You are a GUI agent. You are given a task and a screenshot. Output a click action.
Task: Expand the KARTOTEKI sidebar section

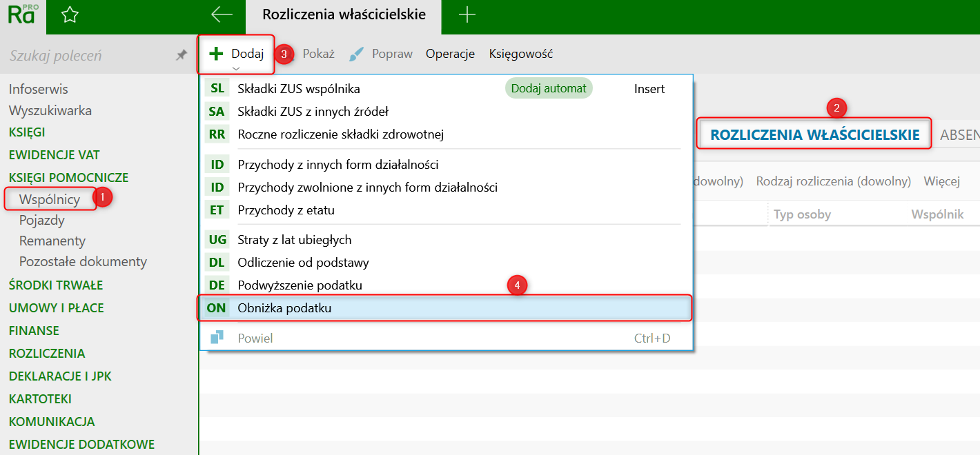[x=40, y=398]
